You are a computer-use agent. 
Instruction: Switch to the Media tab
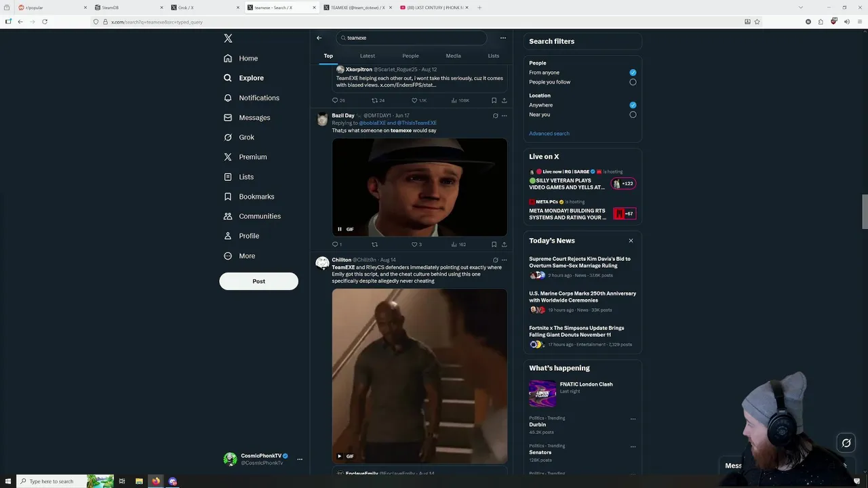[453, 56]
